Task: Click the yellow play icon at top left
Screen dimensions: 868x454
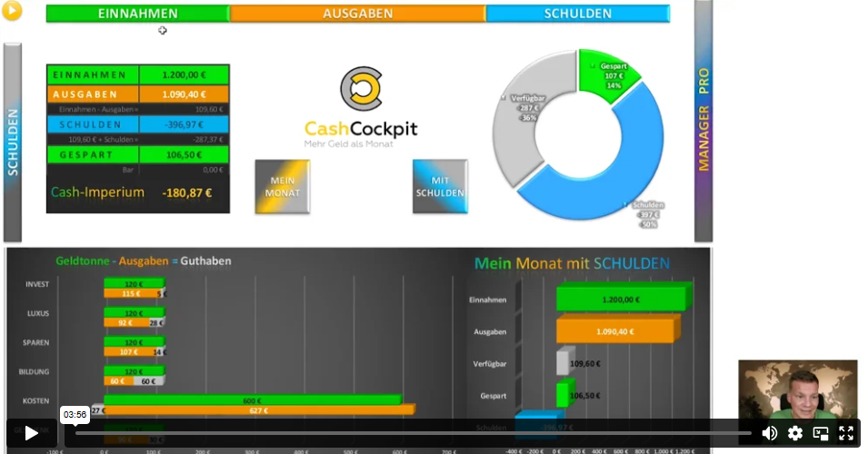Action: tap(12, 11)
